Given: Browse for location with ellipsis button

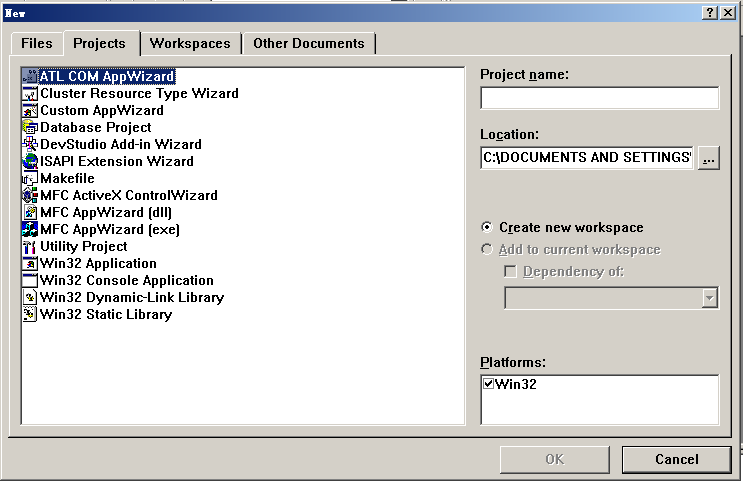Looking at the screenshot, I should pyautogui.click(x=709, y=158).
